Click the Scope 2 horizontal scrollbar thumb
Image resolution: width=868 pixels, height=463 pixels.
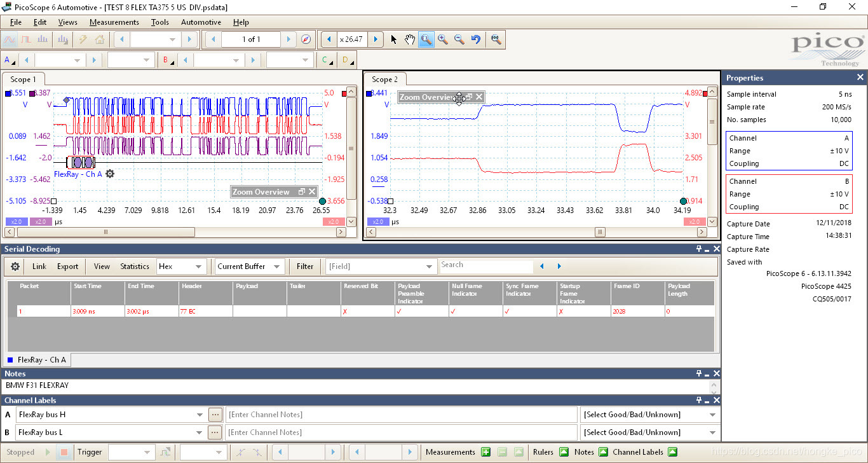pos(600,232)
